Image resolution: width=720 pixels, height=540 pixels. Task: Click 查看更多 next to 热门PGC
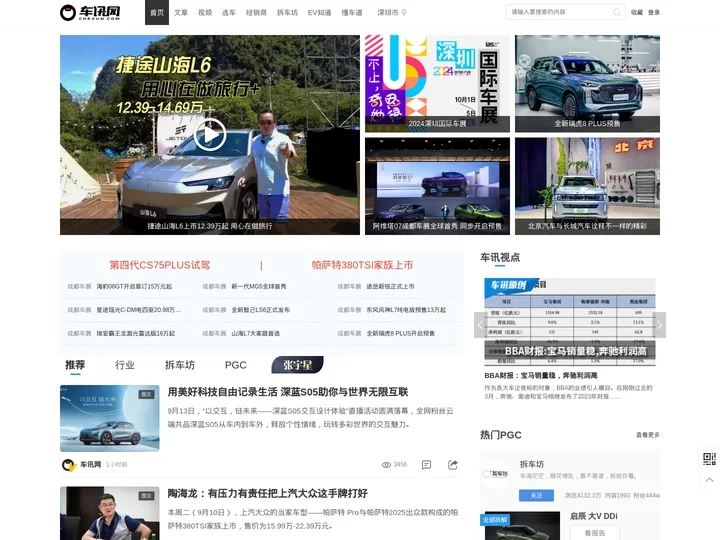(648, 435)
